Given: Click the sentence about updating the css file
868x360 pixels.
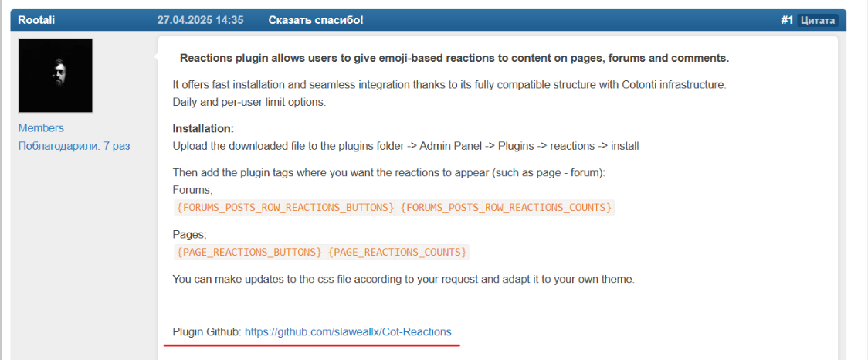Looking at the screenshot, I should coord(404,279).
